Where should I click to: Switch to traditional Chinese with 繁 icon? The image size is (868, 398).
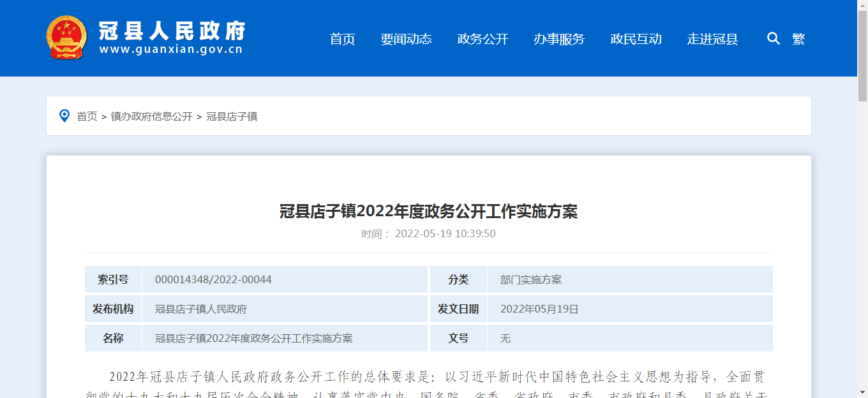(x=798, y=39)
